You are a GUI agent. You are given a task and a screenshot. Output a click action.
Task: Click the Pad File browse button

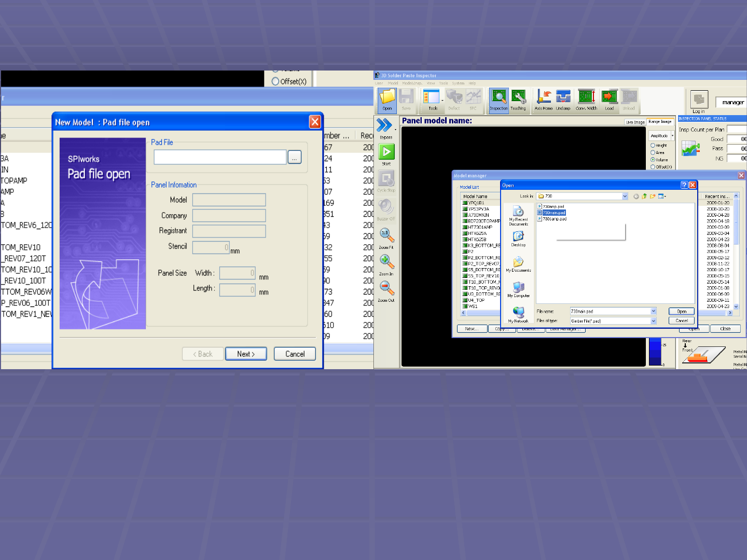click(294, 158)
